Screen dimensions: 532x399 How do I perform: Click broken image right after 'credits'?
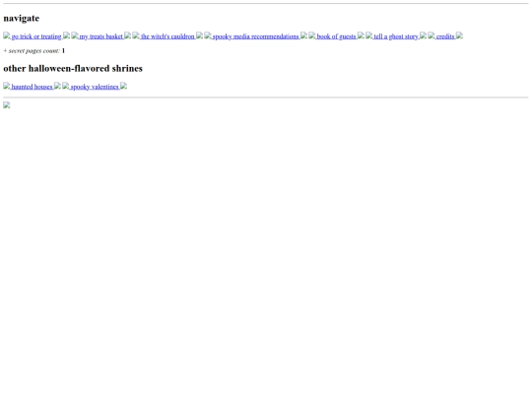[459, 35]
